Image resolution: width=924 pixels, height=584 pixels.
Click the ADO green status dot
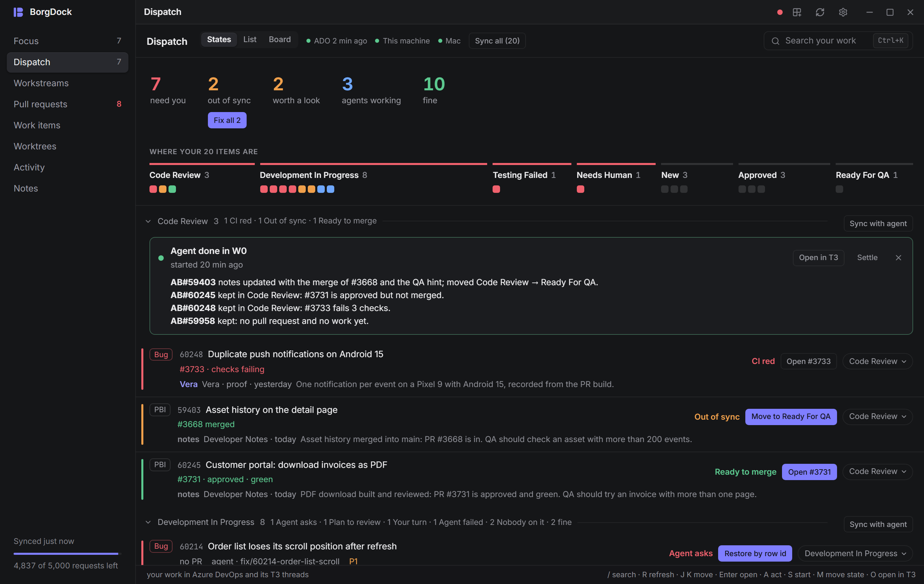click(x=308, y=41)
